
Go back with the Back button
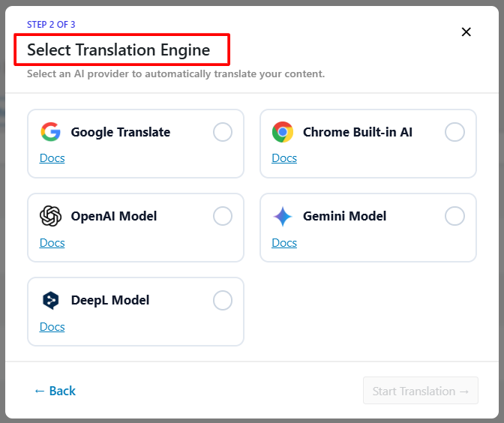pyautogui.click(x=55, y=391)
